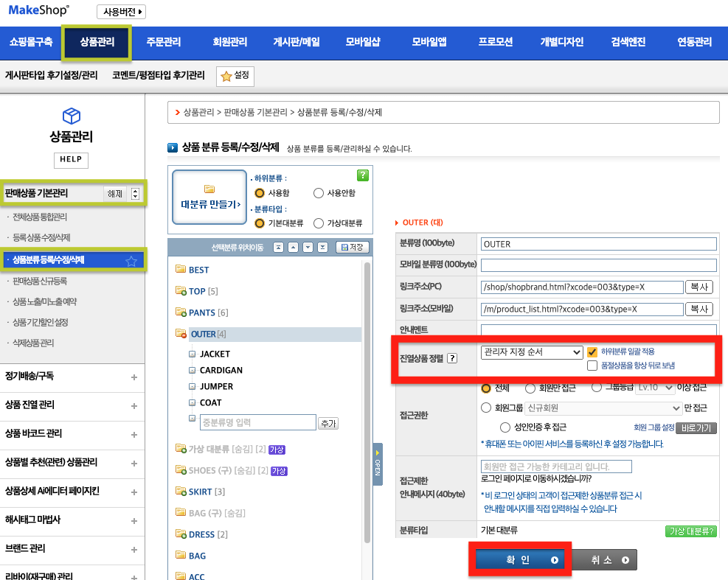The width and height of the screenshot is (728, 580).
Task: Open 게시판/메일 top menu
Action: [x=297, y=42]
